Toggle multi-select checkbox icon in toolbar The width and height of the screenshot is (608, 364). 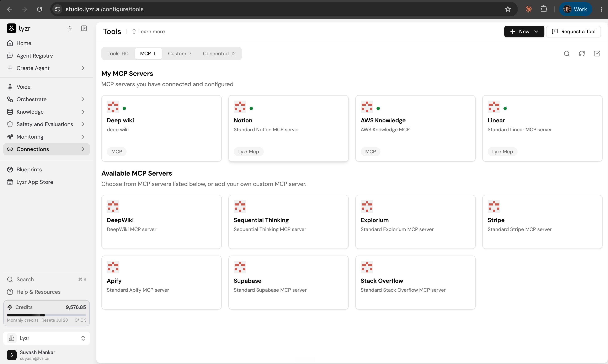tap(597, 53)
